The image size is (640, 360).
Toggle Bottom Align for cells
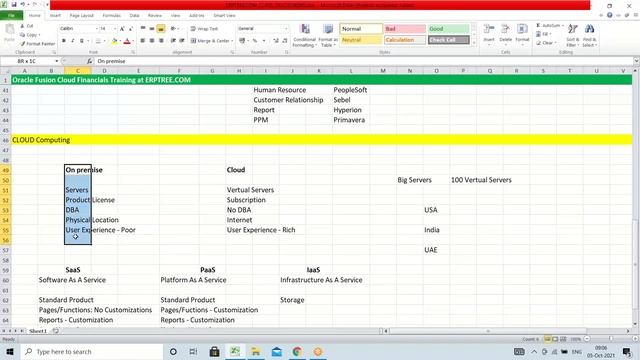[x=161, y=29]
